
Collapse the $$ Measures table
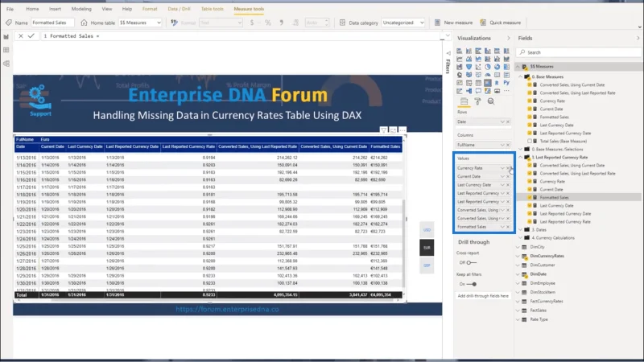518,67
